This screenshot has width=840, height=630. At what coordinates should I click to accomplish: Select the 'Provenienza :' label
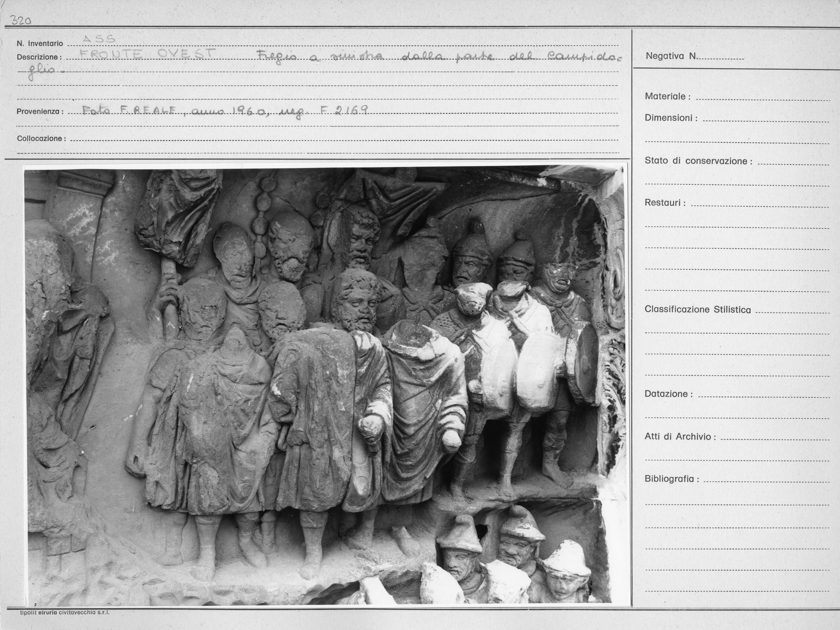point(40,111)
